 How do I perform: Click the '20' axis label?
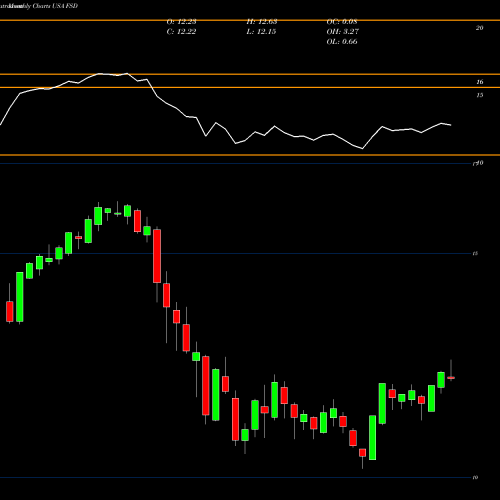(x=479, y=28)
